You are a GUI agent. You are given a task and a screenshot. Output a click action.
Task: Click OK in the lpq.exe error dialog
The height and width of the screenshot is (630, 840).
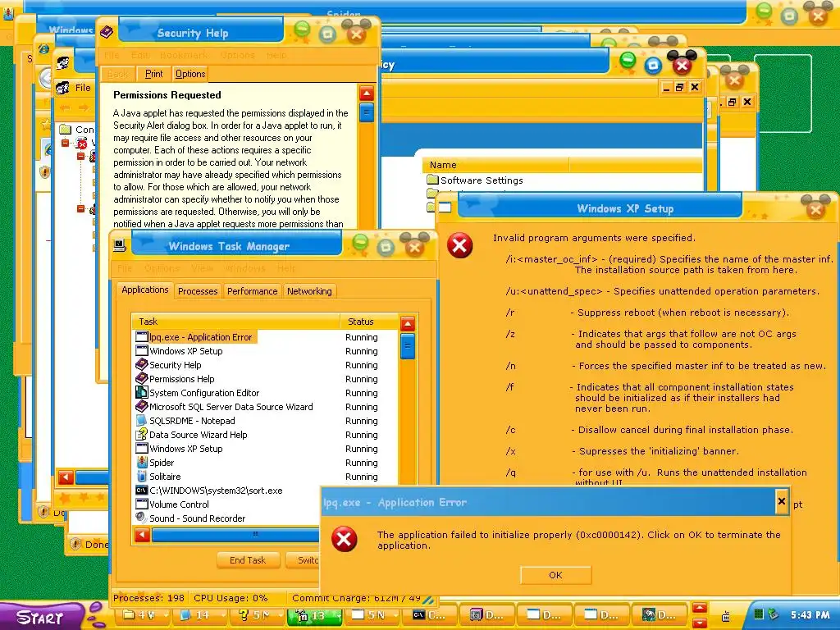[555, 575]
